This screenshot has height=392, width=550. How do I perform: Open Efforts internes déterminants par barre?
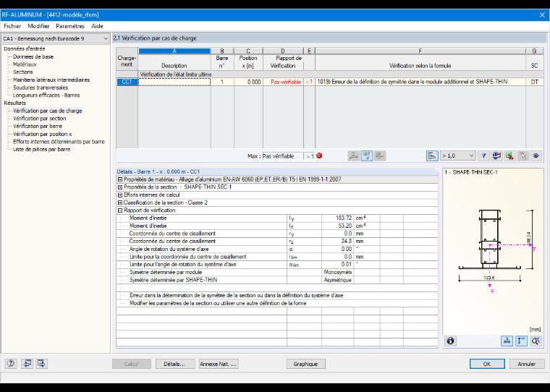point(59,141)
